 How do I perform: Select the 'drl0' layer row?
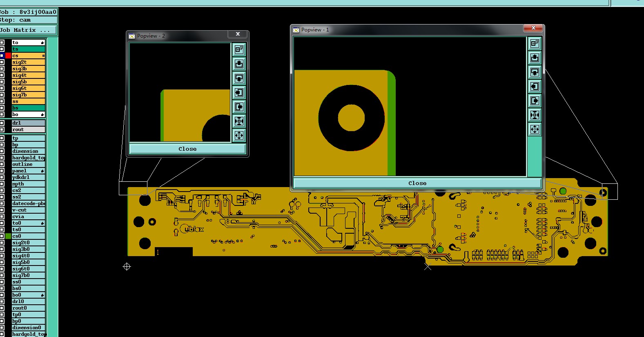[x=28, y=301]
